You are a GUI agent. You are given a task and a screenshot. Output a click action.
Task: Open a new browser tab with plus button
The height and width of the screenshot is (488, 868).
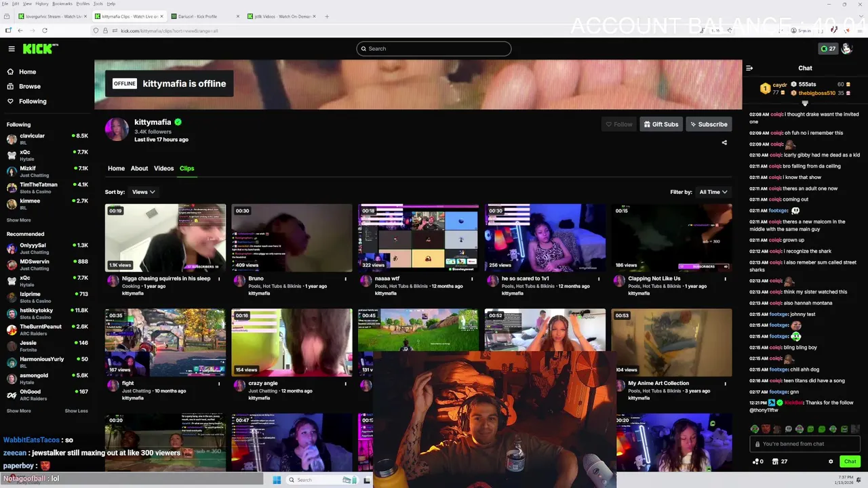327,16
